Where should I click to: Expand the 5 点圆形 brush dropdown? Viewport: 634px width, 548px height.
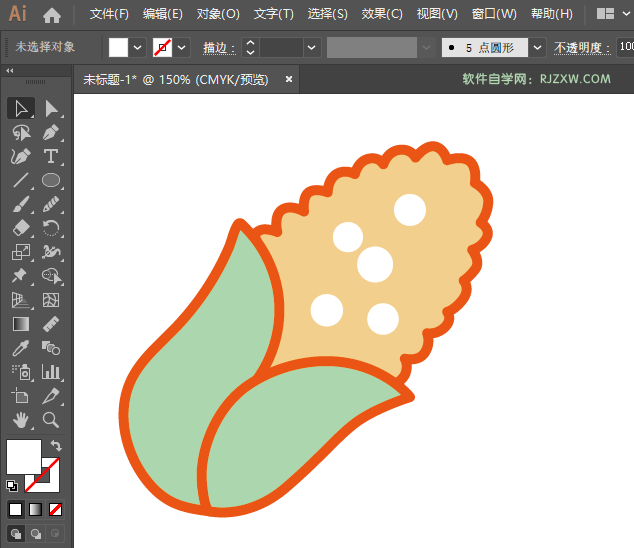(538, 47)
